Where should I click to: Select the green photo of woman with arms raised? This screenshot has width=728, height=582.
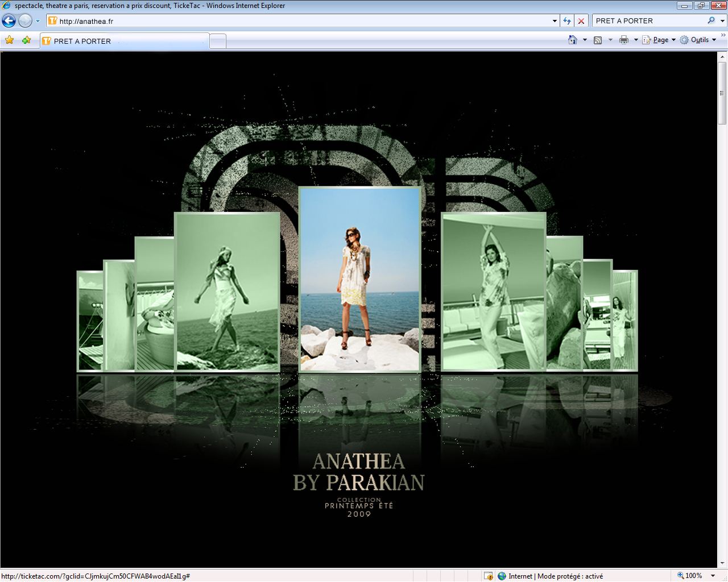494,292
